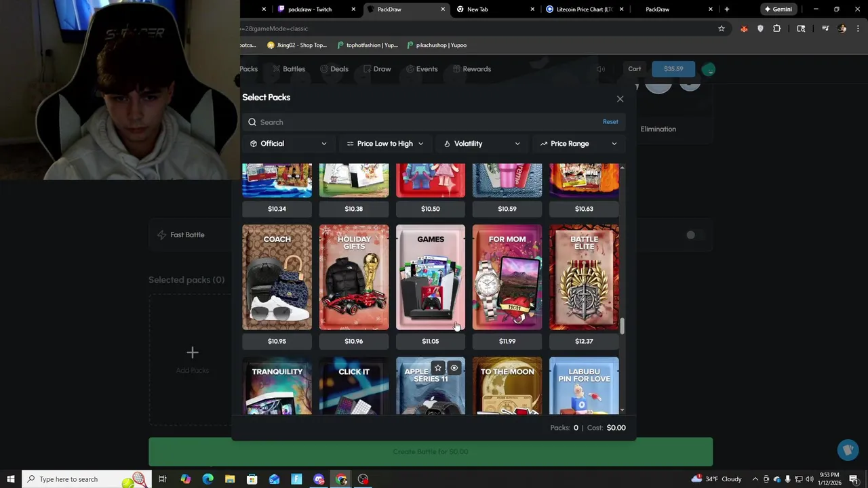Select the Tranquility pack
868x488 pixels.
point(277,386)
